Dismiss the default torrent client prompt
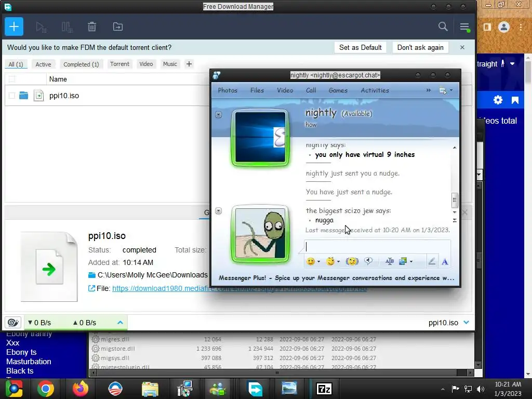The image size is (532, 399). pos(462,47)
